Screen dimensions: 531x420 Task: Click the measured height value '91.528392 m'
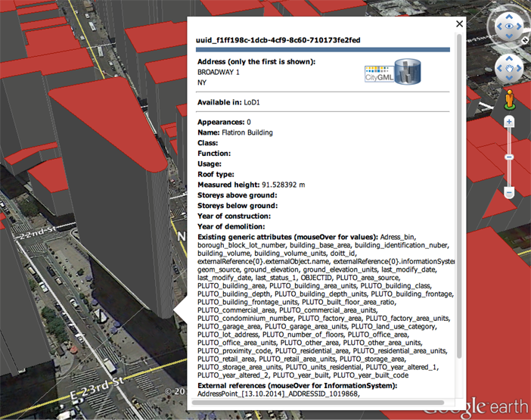(284, 185)
